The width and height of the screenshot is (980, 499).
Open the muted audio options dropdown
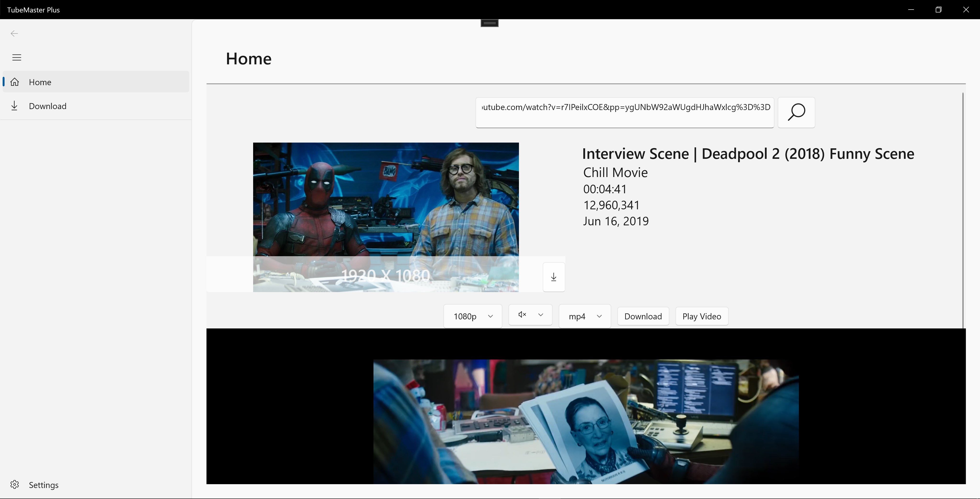(530, 315)
